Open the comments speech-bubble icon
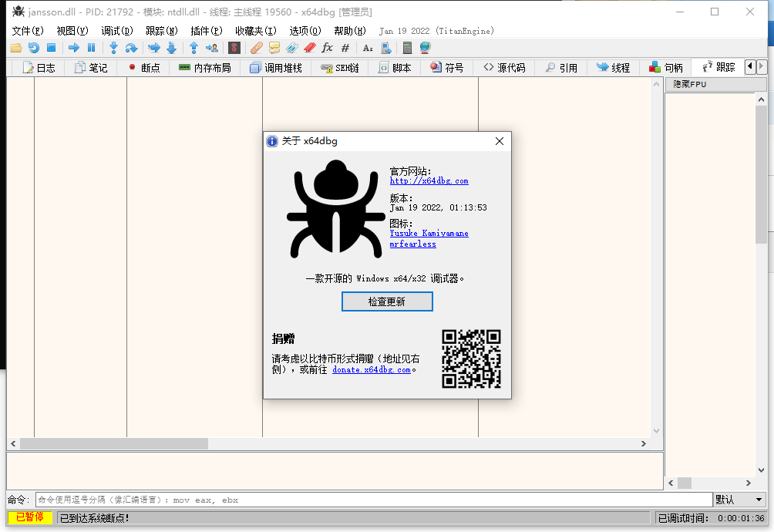 click(274, 48)
